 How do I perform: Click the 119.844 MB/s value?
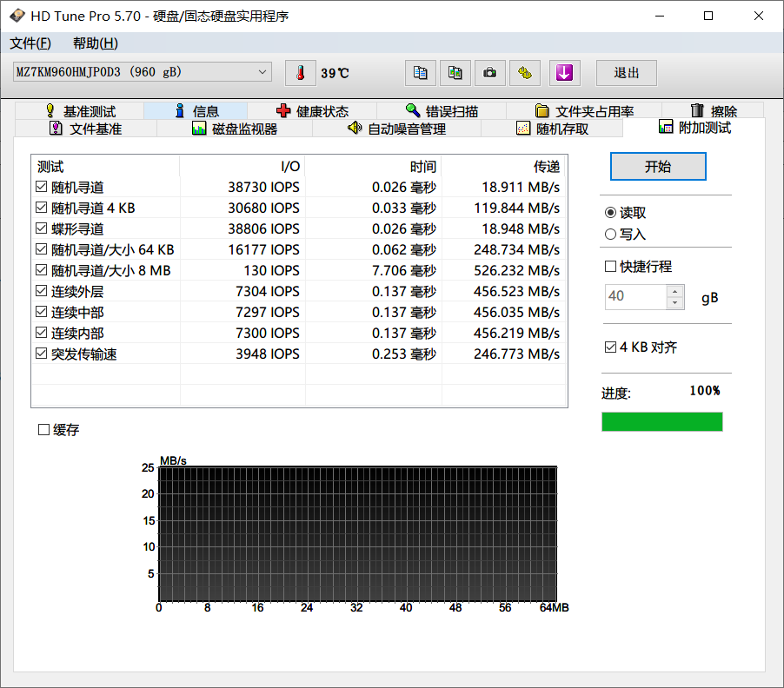516,208
